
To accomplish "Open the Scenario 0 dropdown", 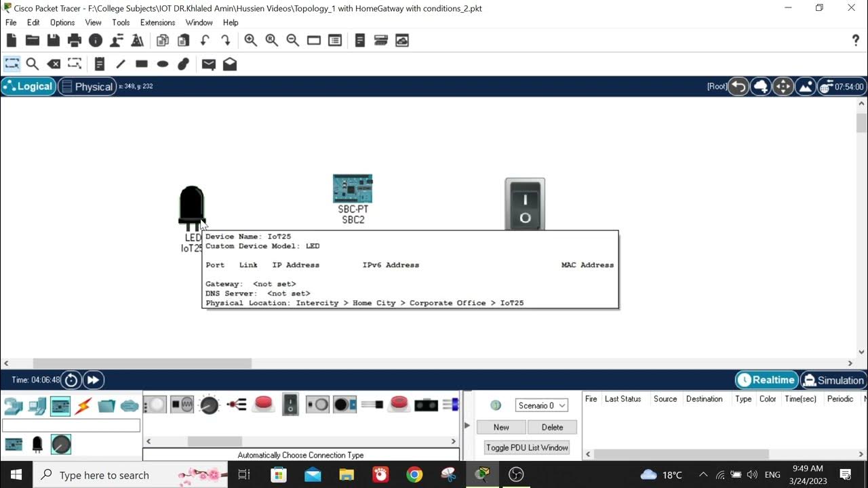I will (x=541, y=405).
